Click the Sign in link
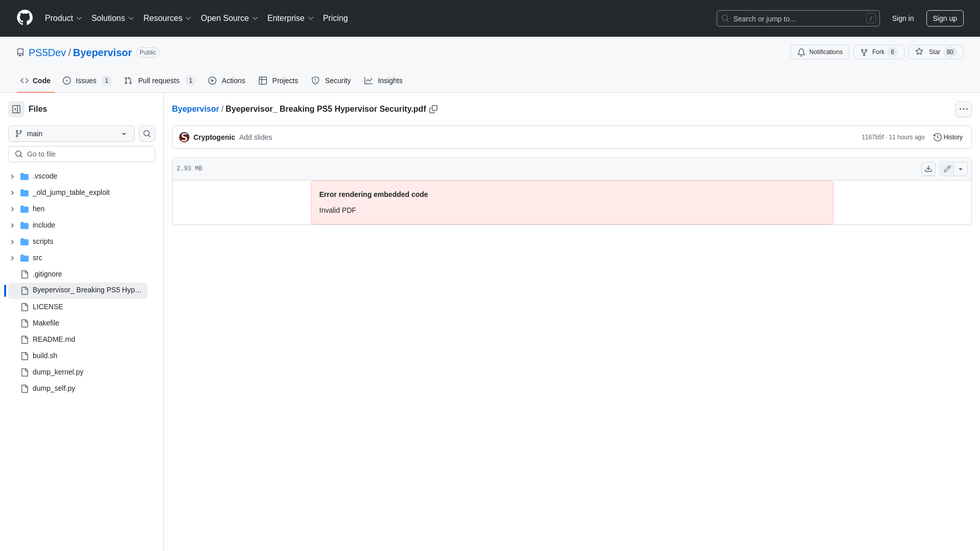980x551 pixels. pos(903,18)
